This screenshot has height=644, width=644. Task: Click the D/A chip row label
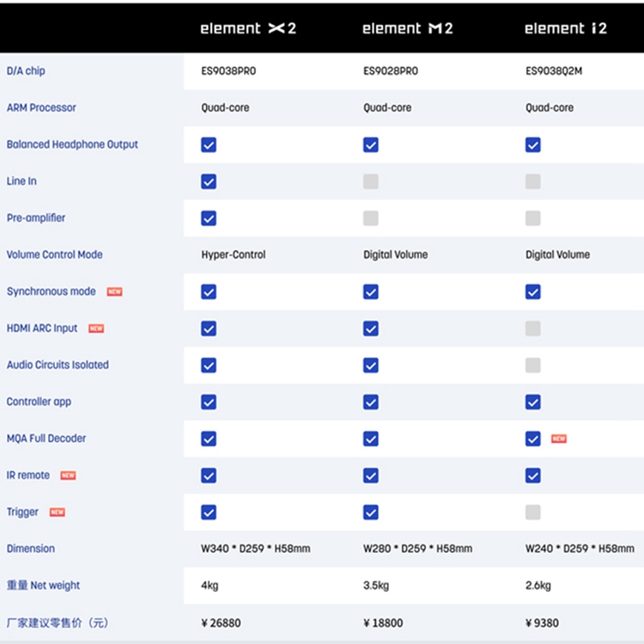pyautogui.click(x=26, y=71)
